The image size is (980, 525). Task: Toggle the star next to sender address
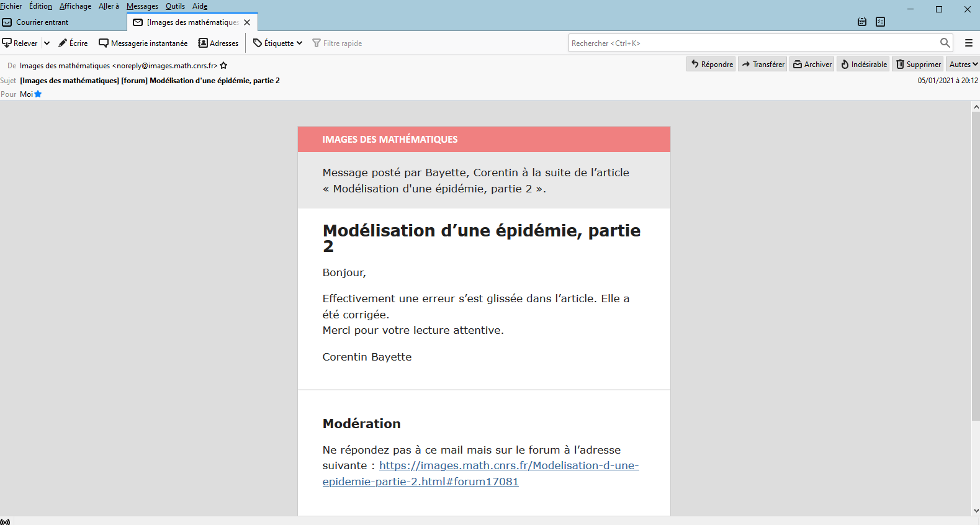click(224, 66)
